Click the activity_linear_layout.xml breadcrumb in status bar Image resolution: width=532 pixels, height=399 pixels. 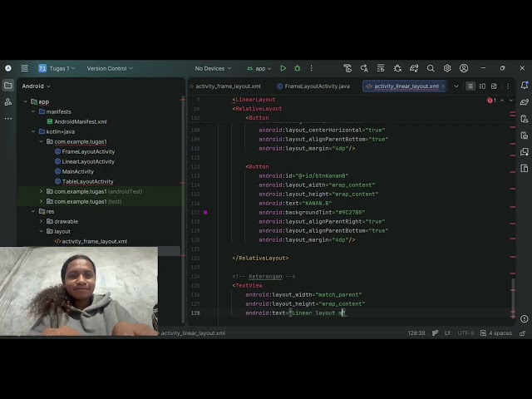[x=193, y=333]
